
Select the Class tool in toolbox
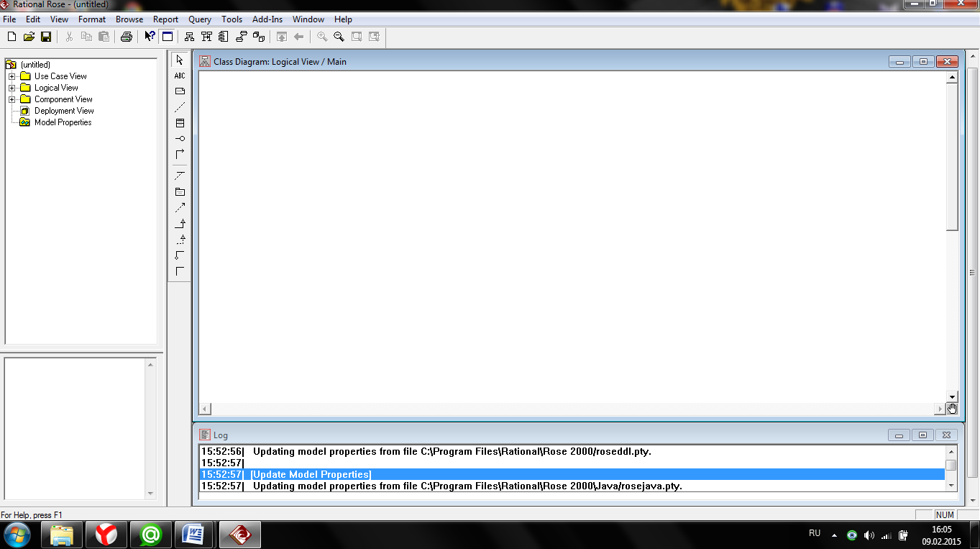tap(180, 123)
